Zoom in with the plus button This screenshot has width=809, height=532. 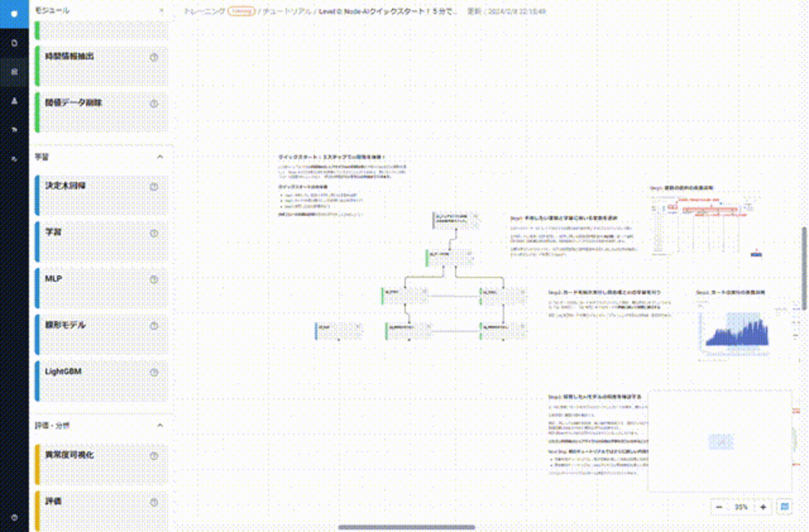[763, 507]
